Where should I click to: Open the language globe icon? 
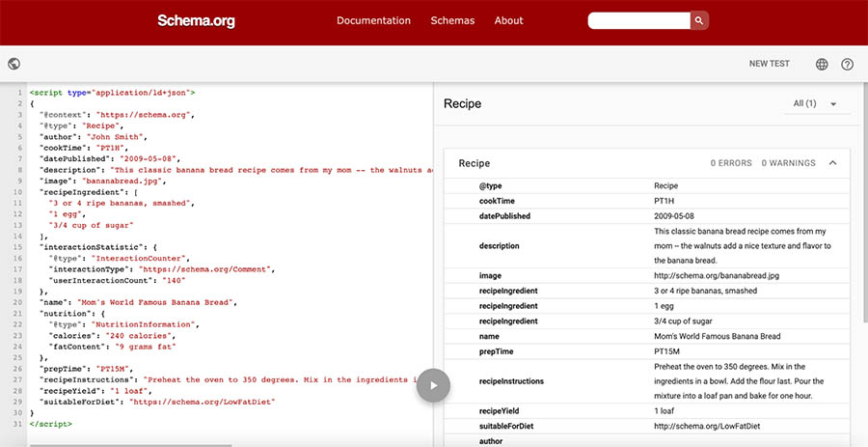coord(822,65)
